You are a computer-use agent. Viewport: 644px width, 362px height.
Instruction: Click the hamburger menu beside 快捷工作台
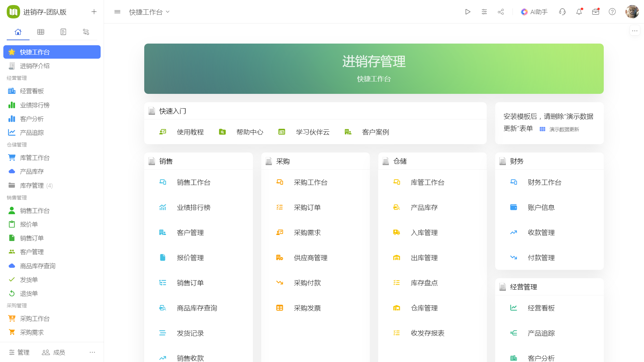pos(117,11)
